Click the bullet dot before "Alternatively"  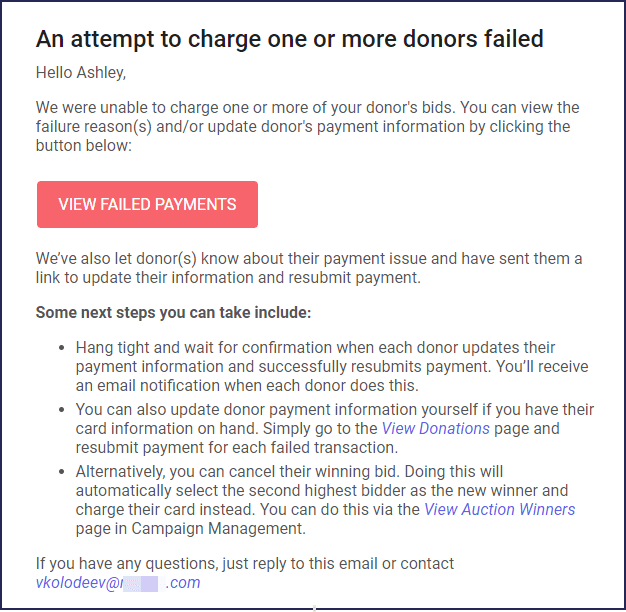(60, 471)
